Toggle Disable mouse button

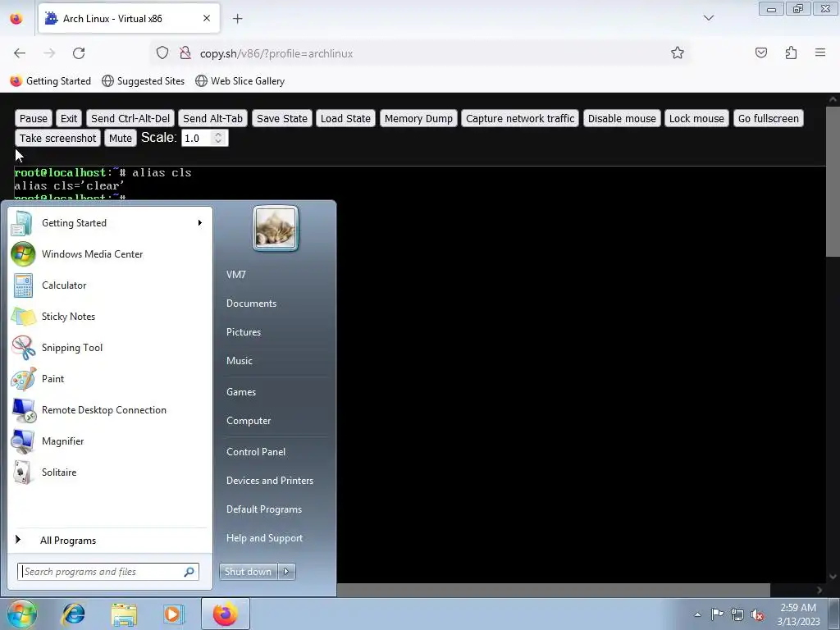[622, 118]
